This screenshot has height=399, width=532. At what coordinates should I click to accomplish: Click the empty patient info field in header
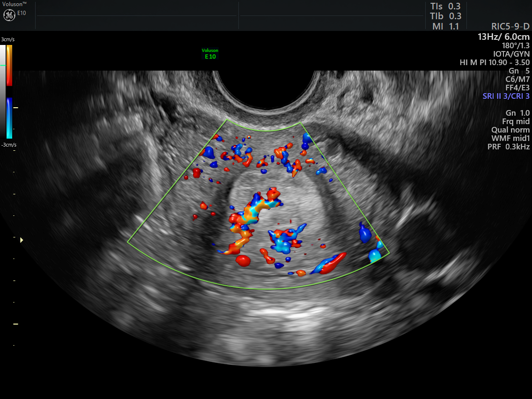point(137,16)
